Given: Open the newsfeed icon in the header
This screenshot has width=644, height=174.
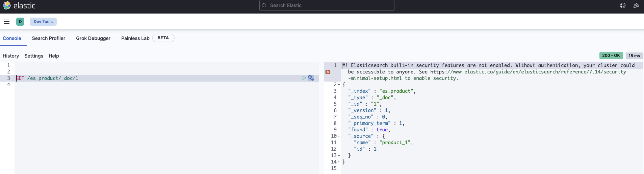Looking at the screenshot, I should 636,5.
